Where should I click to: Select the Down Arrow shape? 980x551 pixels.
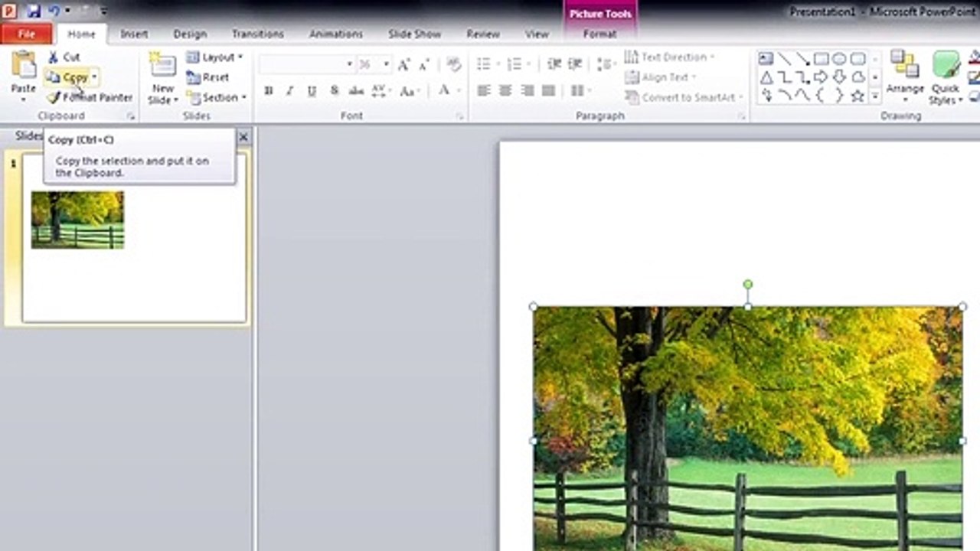(x=839, y=77)
